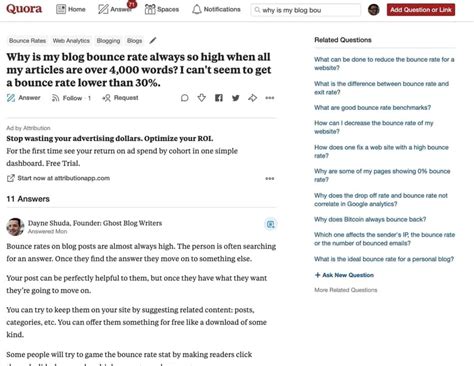Click the red notification badge on Answer
The height and width of the screenshot is (366, 474).
[132, 4]
